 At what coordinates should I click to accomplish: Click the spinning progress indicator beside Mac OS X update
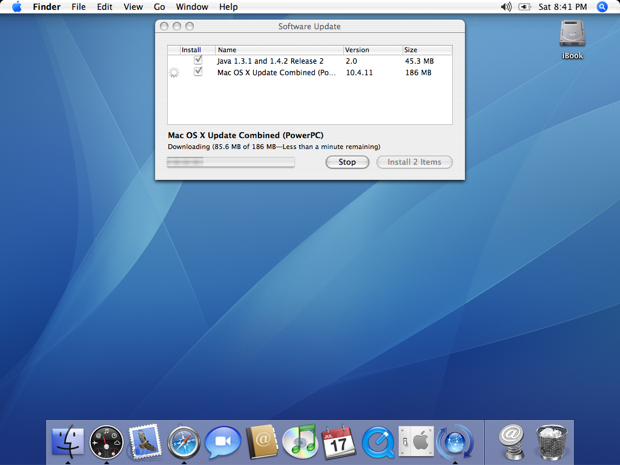point(174,72)
